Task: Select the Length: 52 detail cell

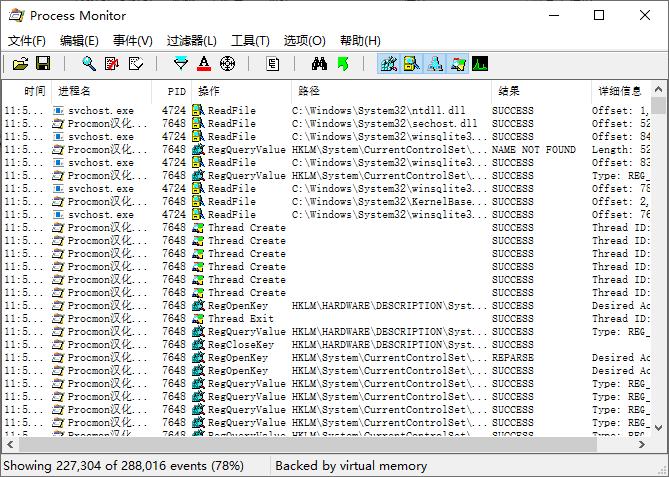Action: tap(621, 150)
